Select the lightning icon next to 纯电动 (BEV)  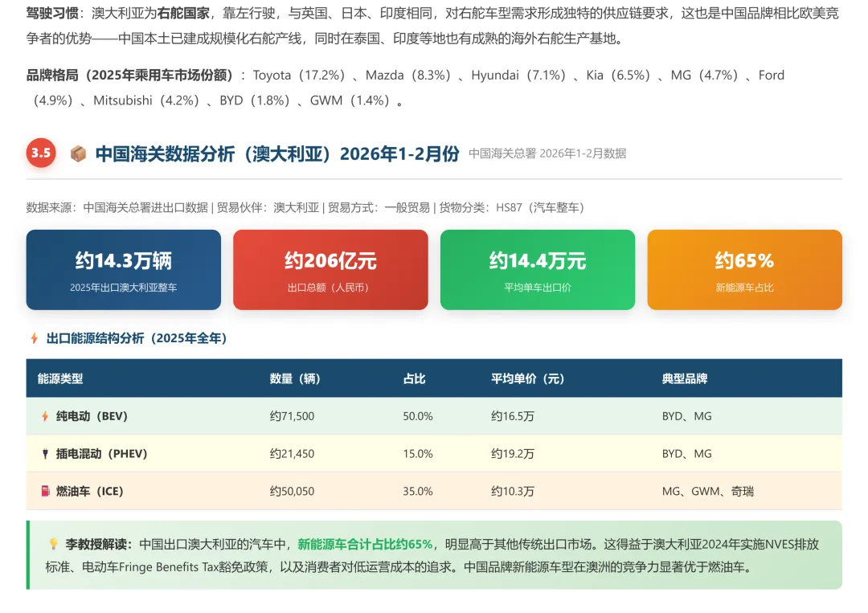click(44, 416)
